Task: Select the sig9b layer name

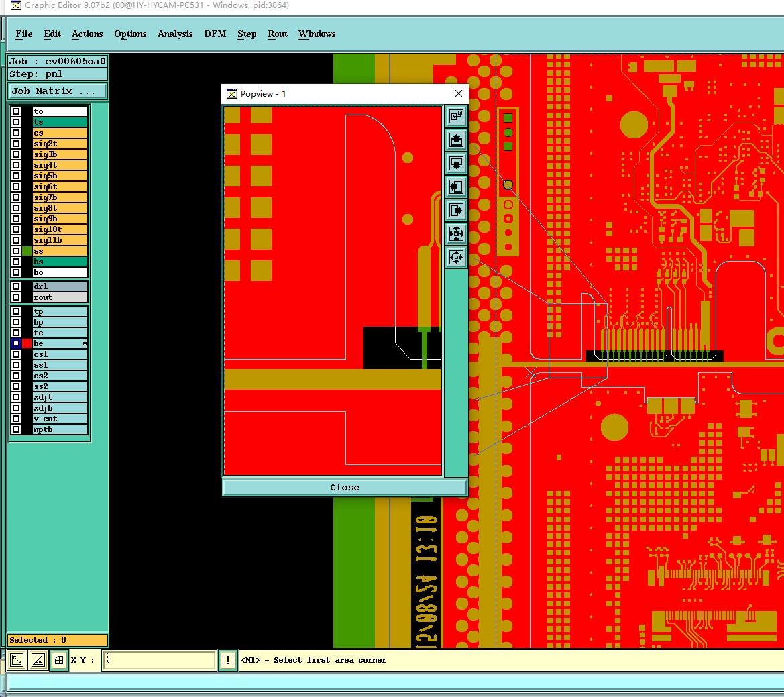Action: [x=60, y=219]
